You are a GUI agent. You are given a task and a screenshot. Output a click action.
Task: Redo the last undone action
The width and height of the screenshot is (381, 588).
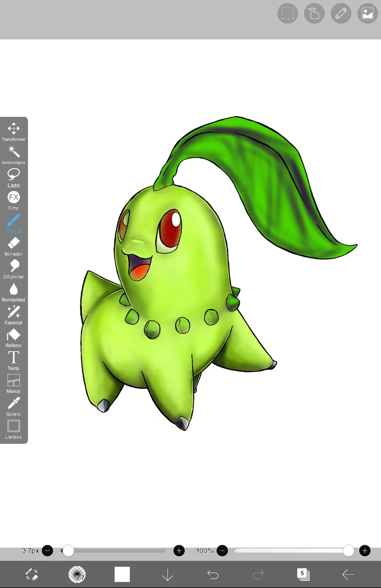tap(258, 574)
